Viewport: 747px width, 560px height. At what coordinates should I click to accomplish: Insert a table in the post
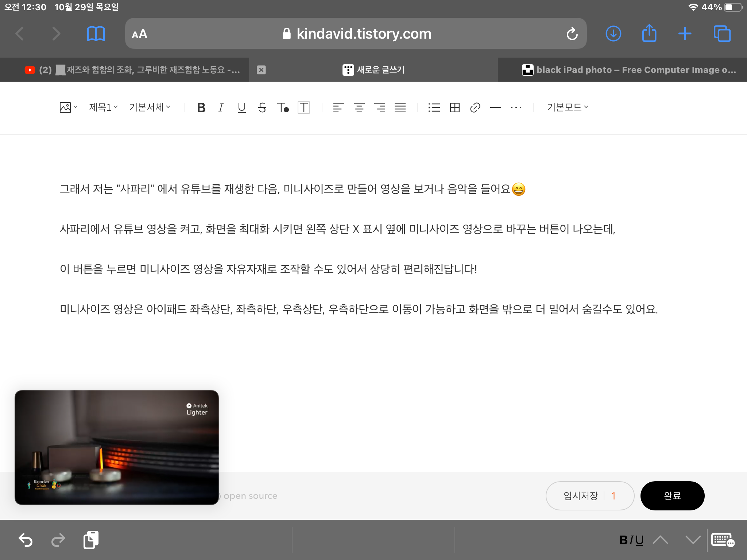454,108
